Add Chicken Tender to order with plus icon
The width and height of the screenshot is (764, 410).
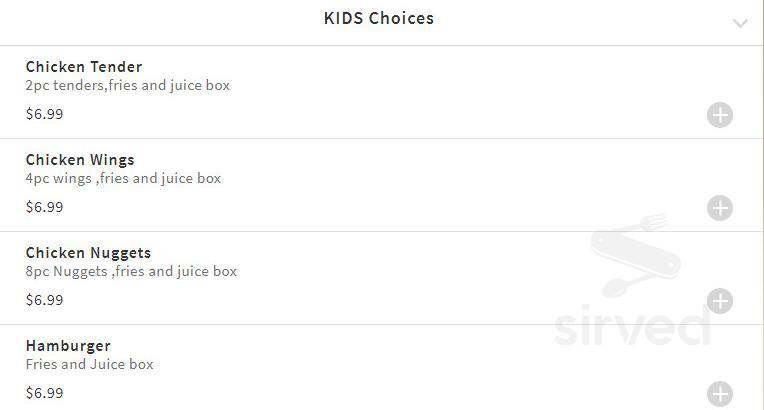tap(720, 115)
